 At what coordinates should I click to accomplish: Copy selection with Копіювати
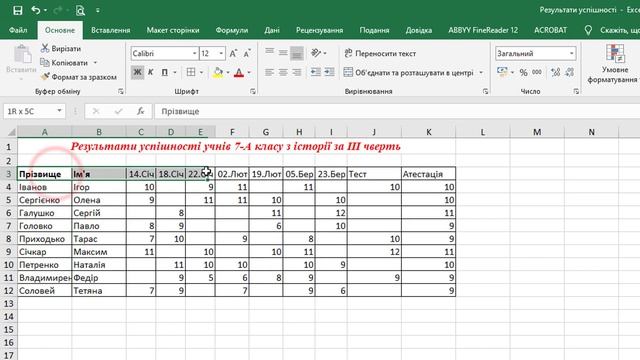(64, 63)
